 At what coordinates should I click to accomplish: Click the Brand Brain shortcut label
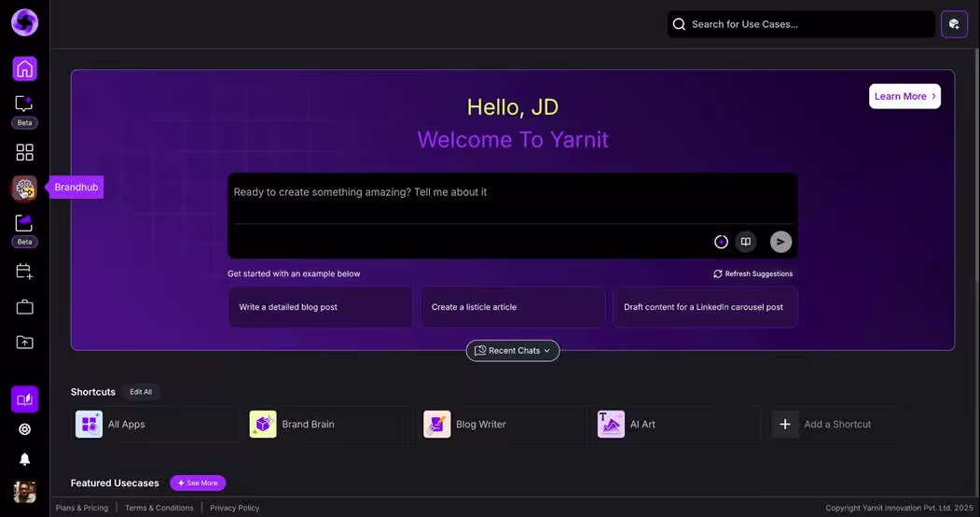(308, 425)
